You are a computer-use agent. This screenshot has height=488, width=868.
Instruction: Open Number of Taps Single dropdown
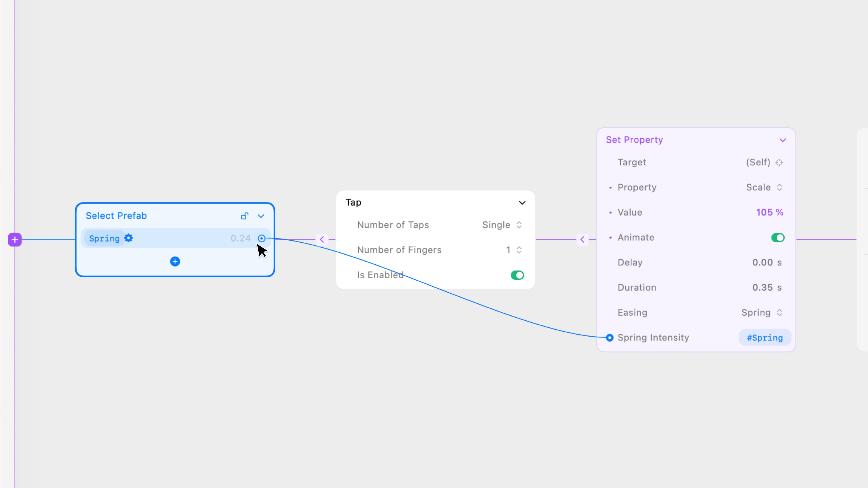(x=502, y=225)
